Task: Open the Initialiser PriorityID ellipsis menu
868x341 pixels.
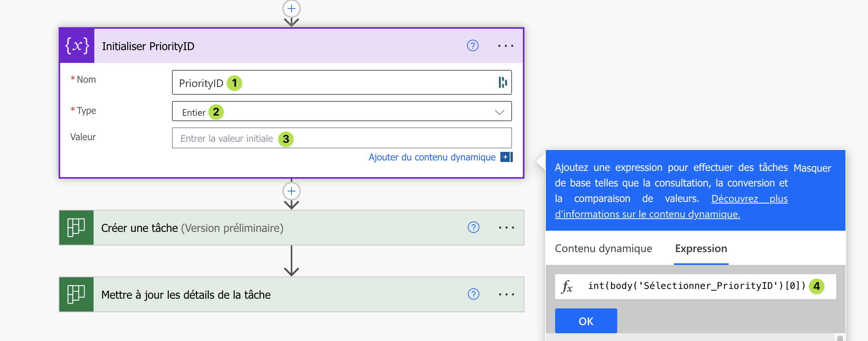Action: [505, 46]
